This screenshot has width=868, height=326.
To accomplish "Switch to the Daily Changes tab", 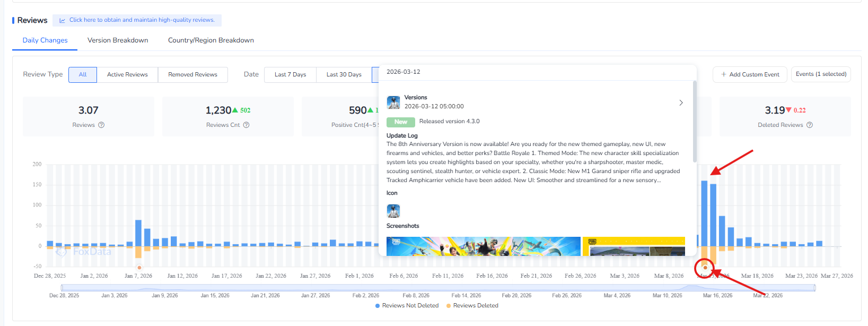I will (45, 40).
